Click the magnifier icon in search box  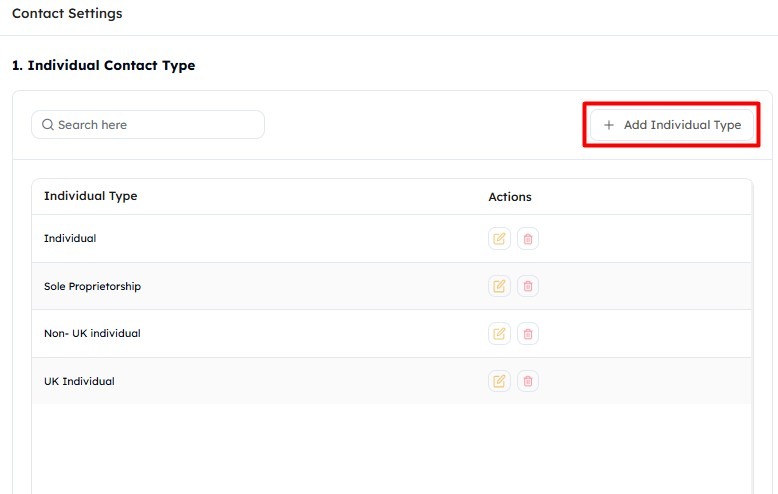coord(48,124)
